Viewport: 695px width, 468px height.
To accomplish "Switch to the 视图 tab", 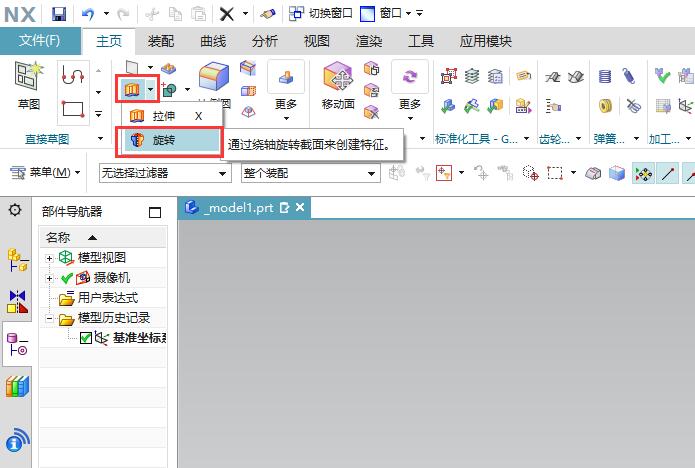I will click(x=317, y=41).
